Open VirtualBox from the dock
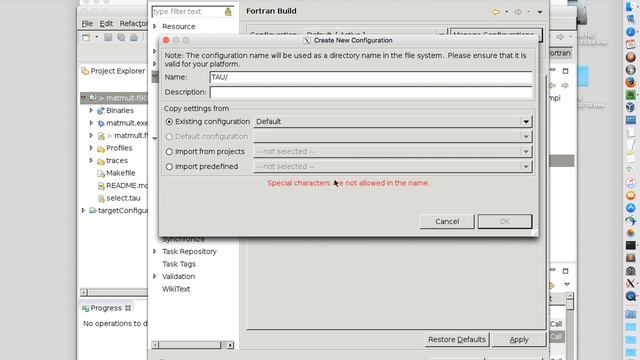This screenshot has height=360, width=640. click(631, 107)
